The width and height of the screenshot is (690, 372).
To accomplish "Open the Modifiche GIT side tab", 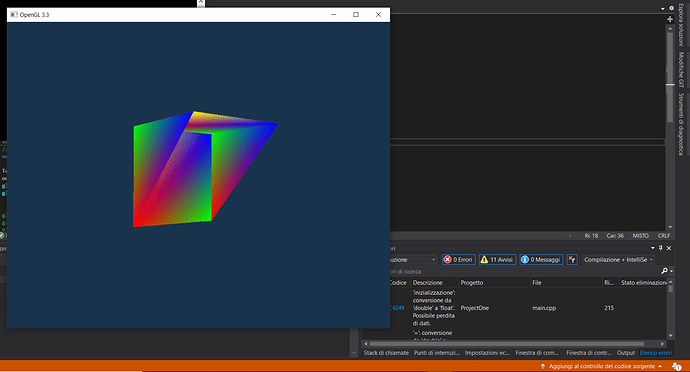I will click(x=681, y=69).
